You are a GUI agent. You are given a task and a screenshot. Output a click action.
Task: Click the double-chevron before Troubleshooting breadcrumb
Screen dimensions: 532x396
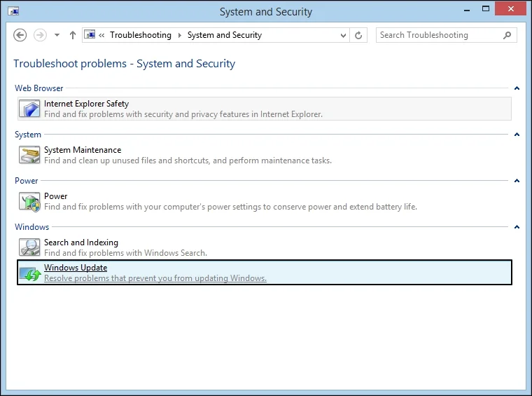click(101, 35)
